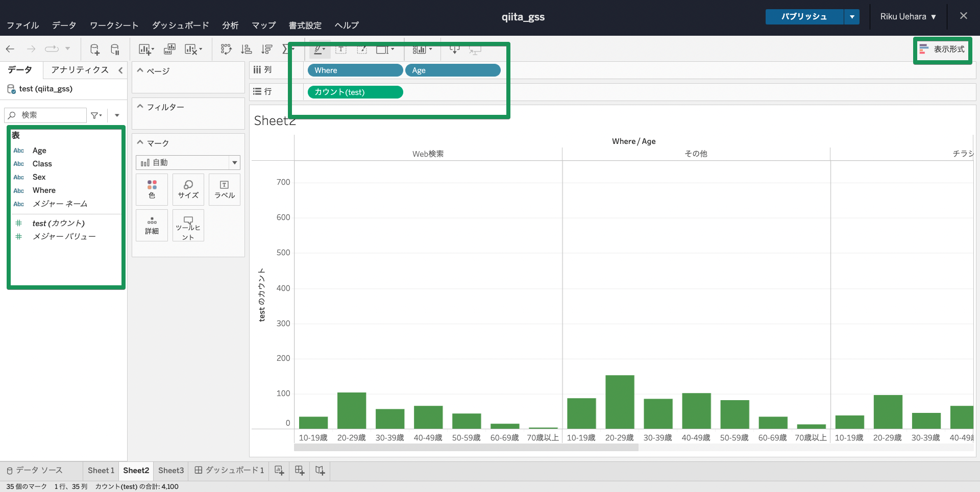
Task: Open the field filter funnel dropdown
Action: [x=96, y=115]
